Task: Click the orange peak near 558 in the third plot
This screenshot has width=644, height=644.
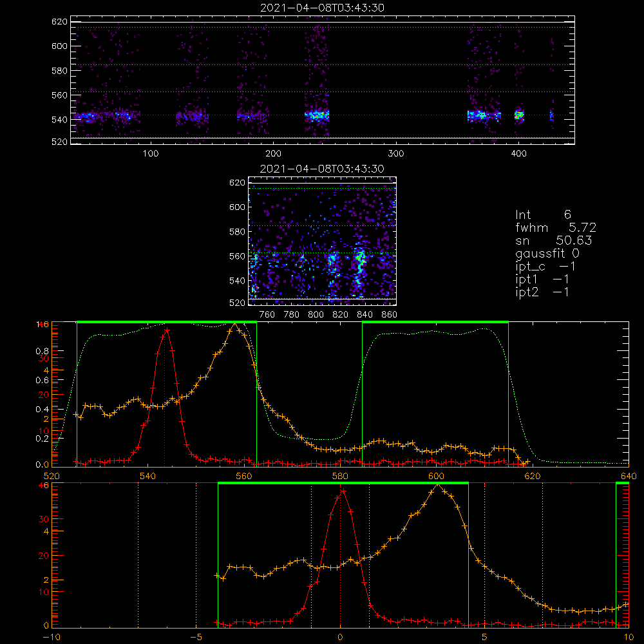Action: [x=234, y=324]
